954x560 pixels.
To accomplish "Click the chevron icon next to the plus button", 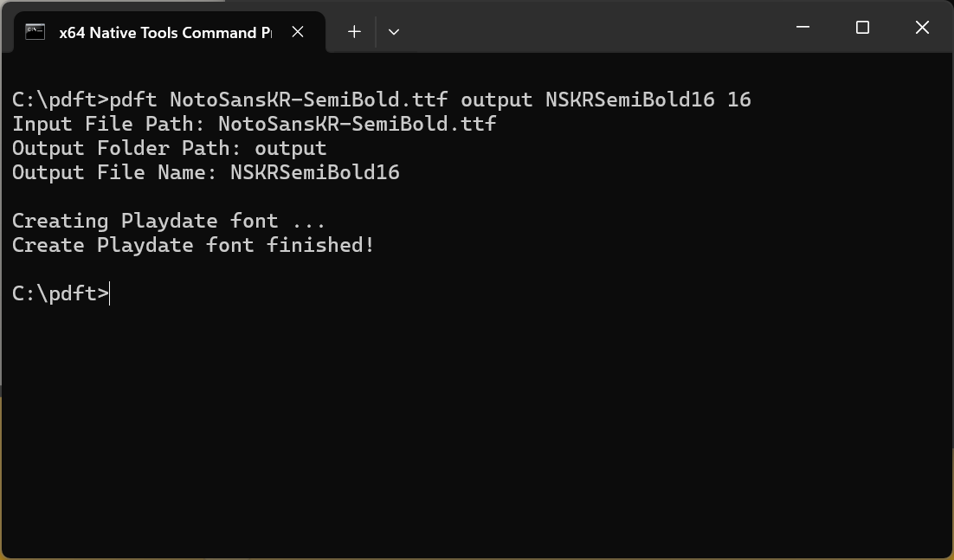I will click(394, 31).
